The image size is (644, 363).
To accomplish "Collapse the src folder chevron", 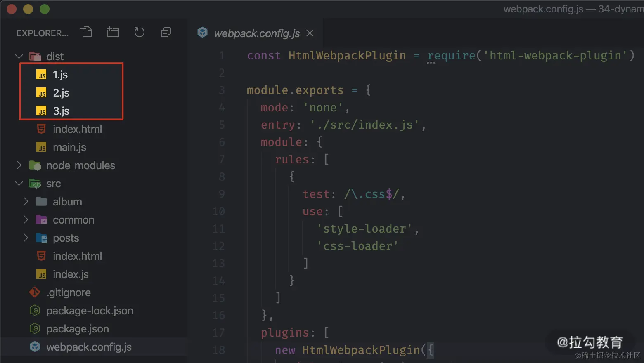I will click(19, 184).
